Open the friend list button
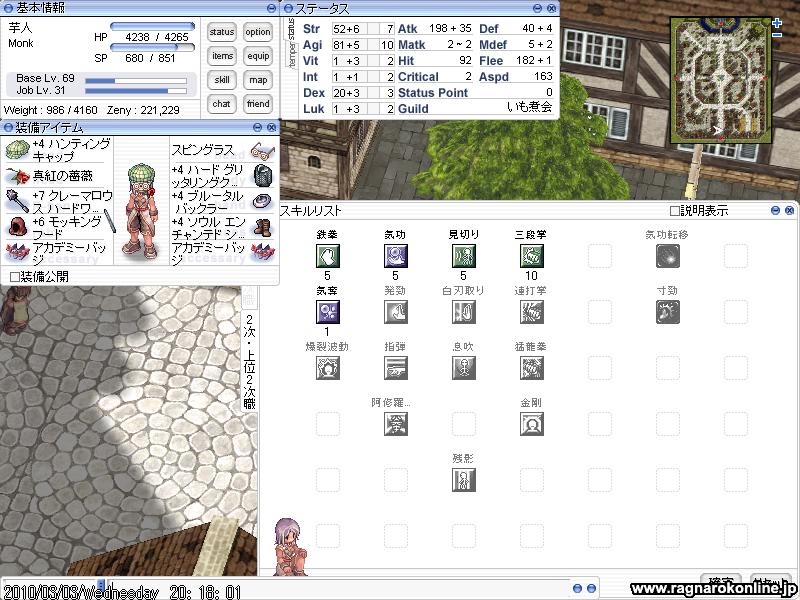The height and width of the screenshot is (600, 800). coord(258,104)
